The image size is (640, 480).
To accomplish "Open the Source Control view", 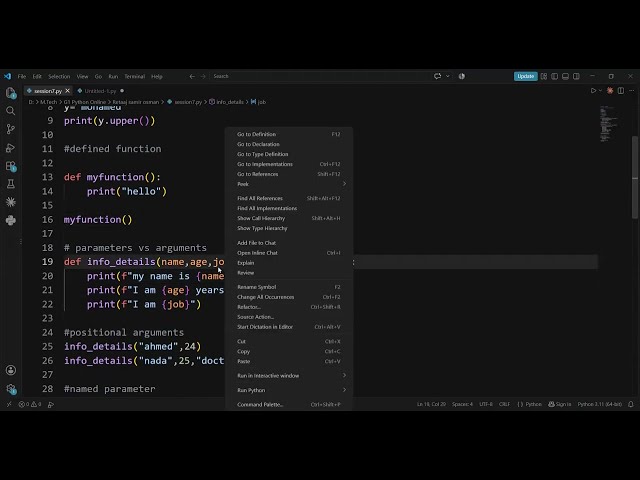I will click(11, 129).
